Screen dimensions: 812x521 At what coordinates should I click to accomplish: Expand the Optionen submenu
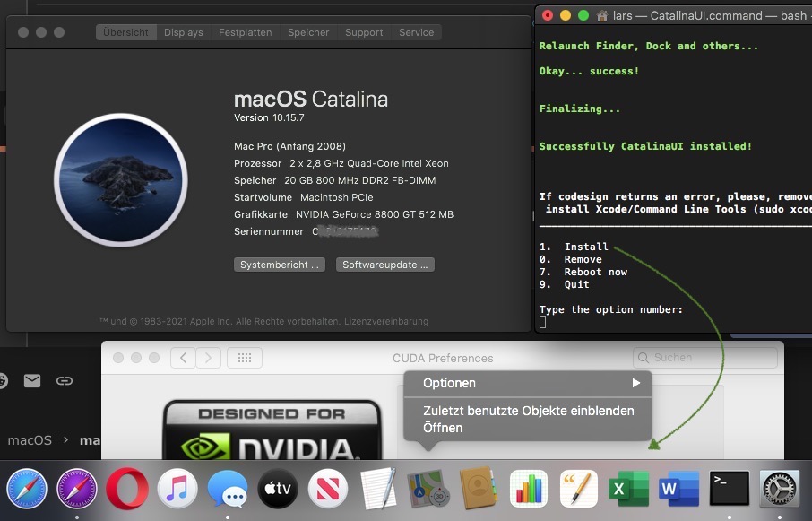[527, 383]
